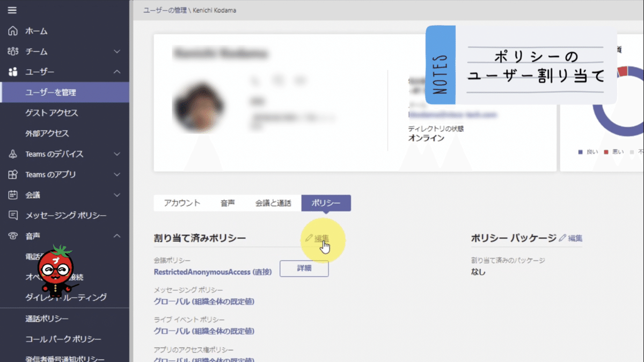Image resolution: width=644 pixels, height=362 pixels.
Task: Select the ポリシー tab
Action: pos(326,203)
